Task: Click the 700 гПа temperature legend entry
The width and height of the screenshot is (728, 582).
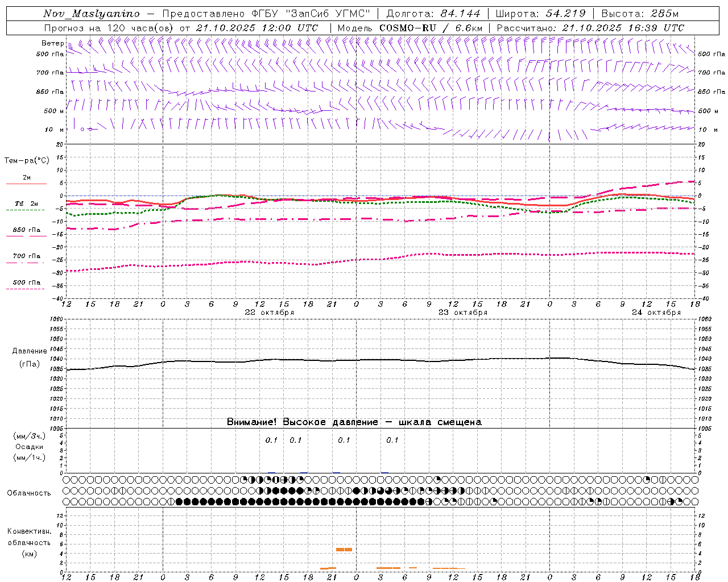Action: [26, 256]
